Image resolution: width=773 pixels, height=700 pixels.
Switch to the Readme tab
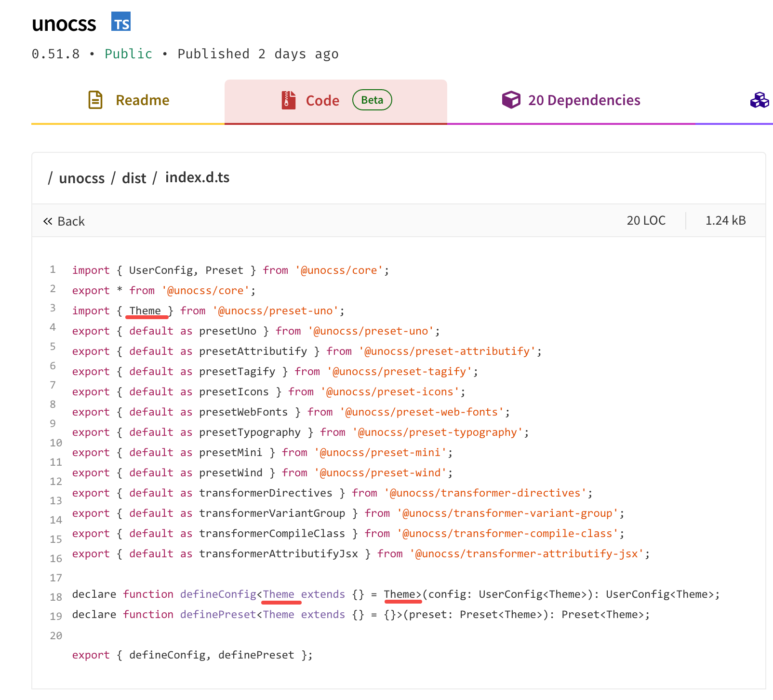(x=128, y=100)
